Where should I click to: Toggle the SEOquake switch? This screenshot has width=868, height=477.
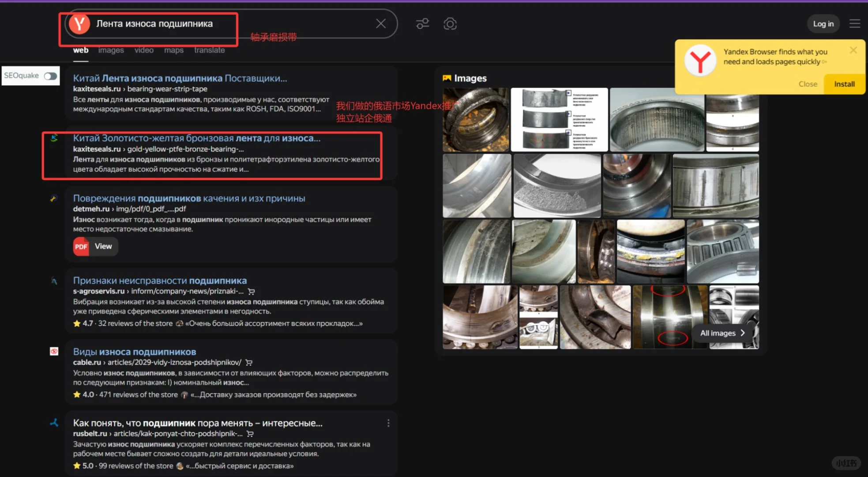click(x=51, y=76)
